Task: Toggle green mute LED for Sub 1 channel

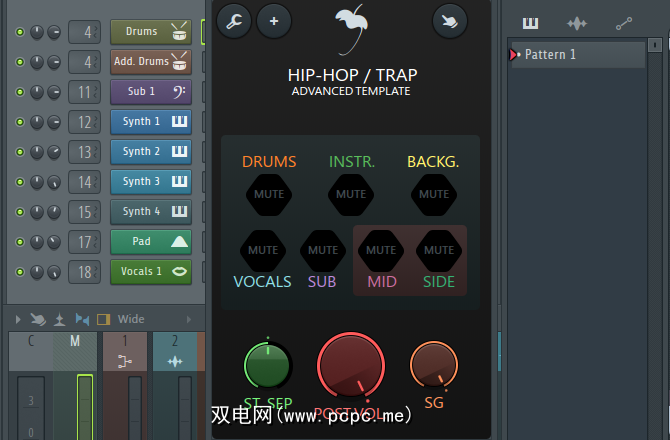Action: [x=20, y=92]
